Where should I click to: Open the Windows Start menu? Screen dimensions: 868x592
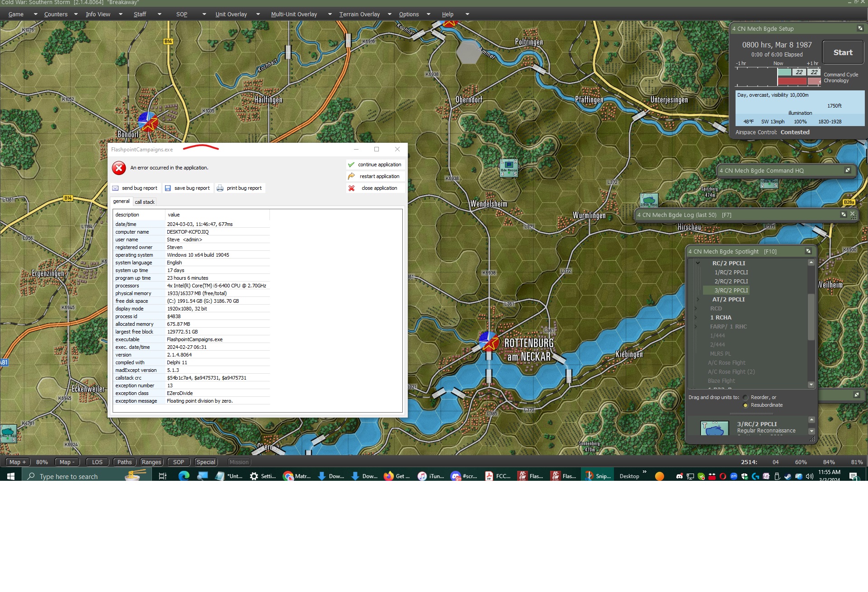[x=11, y=476]
